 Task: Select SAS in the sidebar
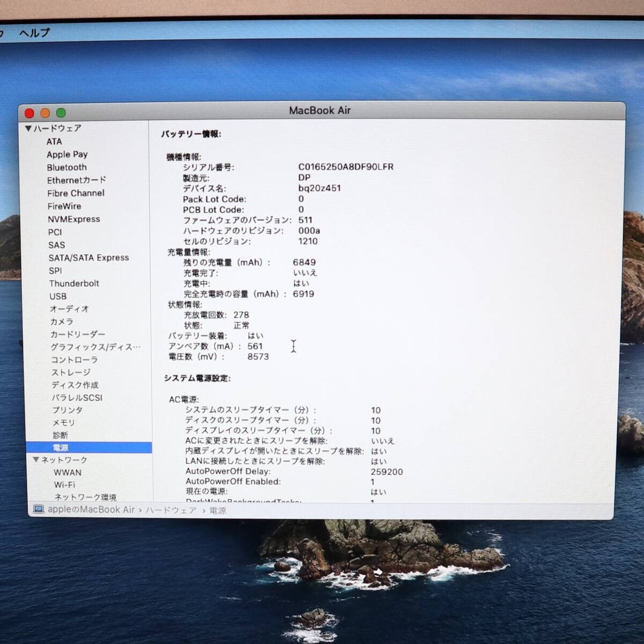click(x=56, y=245)
